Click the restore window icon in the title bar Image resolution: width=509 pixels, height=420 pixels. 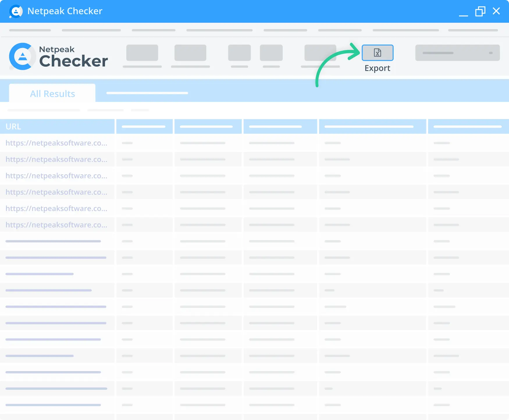480,11
